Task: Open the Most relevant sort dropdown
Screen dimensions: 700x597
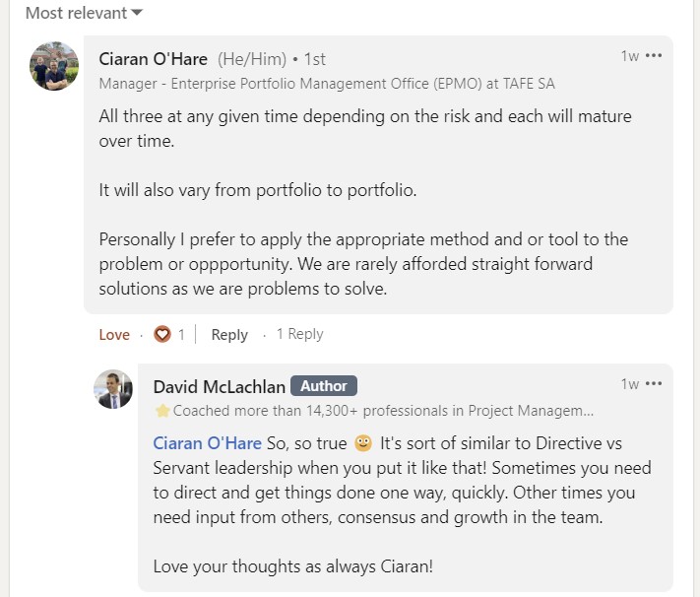Action: pyautogui.click(x=84, y=13)
